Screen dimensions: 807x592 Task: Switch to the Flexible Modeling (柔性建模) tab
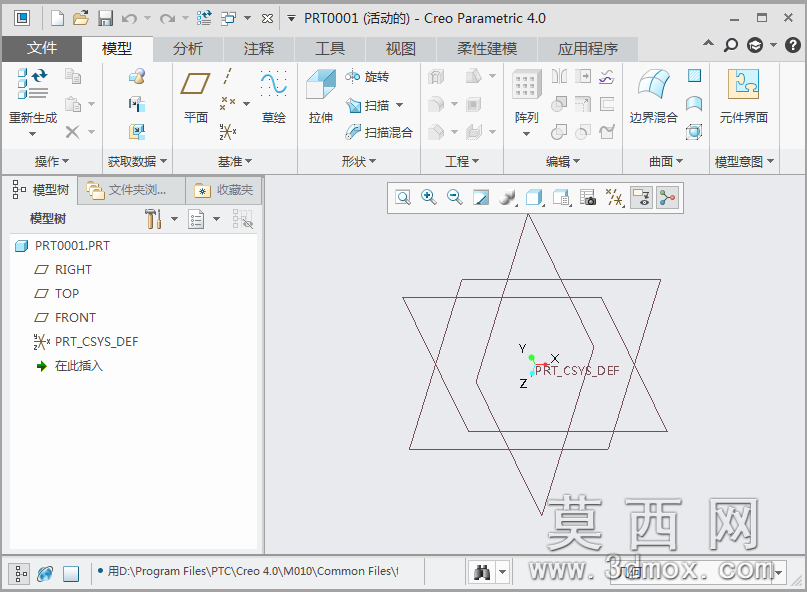[x=487, y=49]
